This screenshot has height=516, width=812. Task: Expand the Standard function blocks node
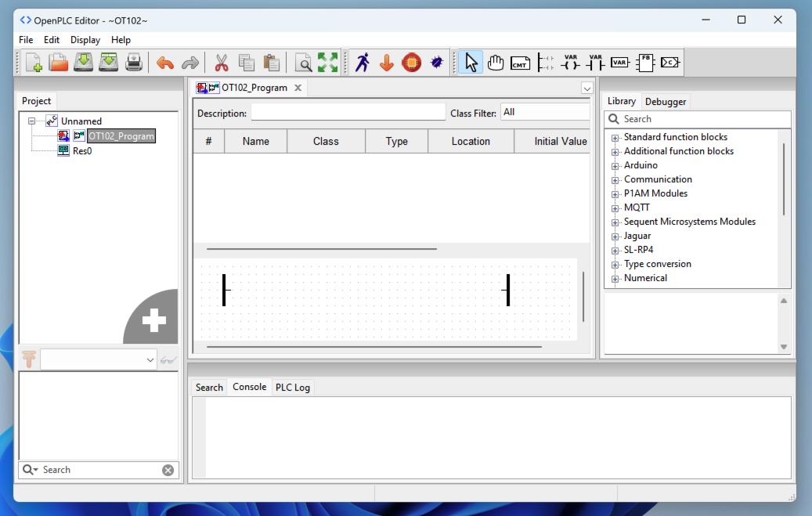[615, 138]
